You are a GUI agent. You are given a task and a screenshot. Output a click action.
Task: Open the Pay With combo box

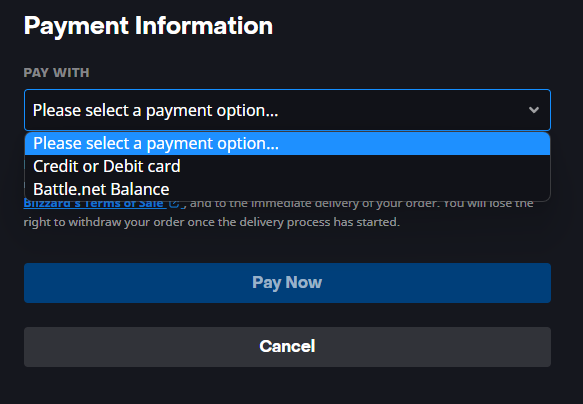point(287,110)
